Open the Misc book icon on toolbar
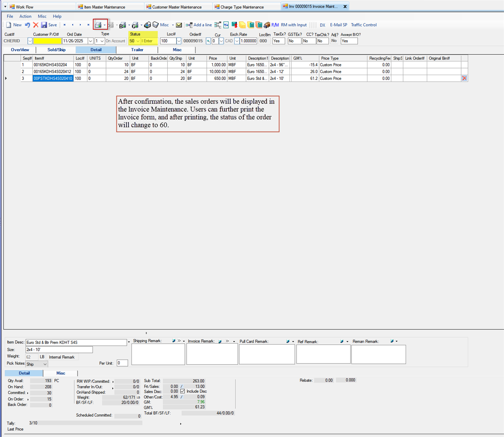The image size is (504, 437). point(156,25)
